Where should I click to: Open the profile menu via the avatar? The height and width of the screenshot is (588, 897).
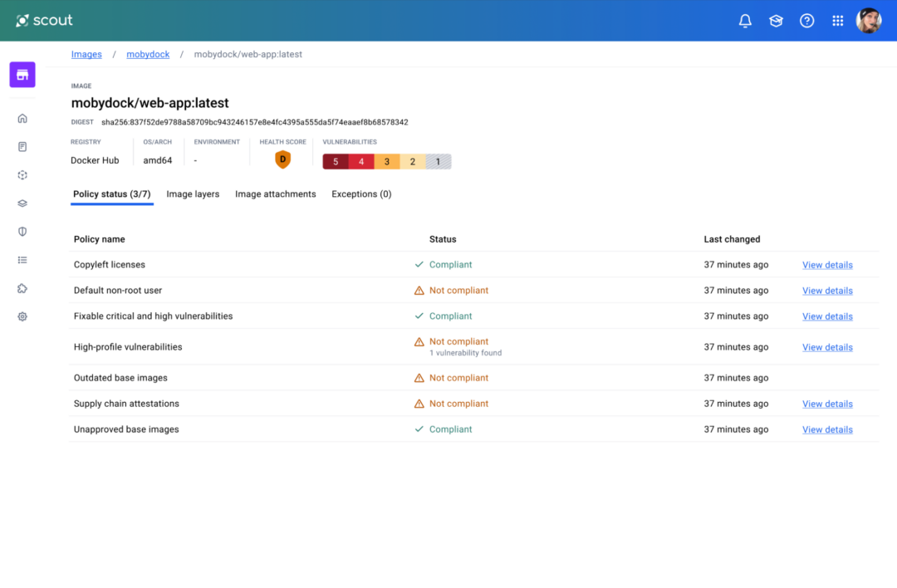[868, 21]
